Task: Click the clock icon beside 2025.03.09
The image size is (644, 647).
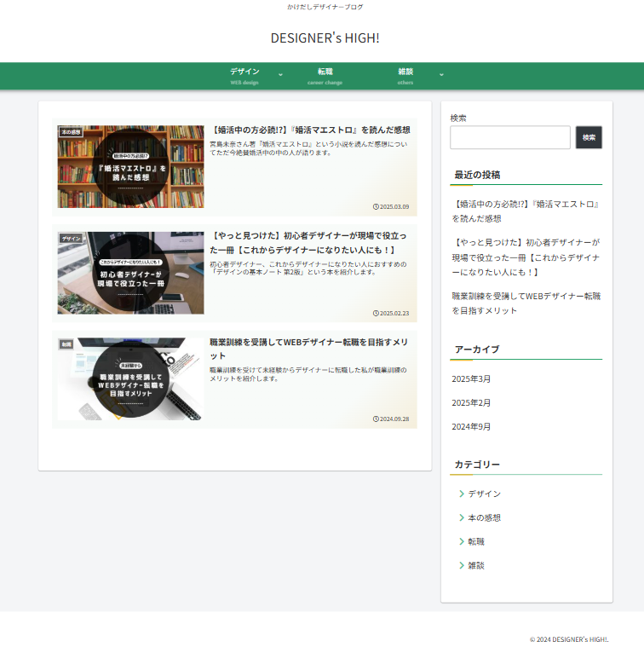Action: [x=376, y=206]
